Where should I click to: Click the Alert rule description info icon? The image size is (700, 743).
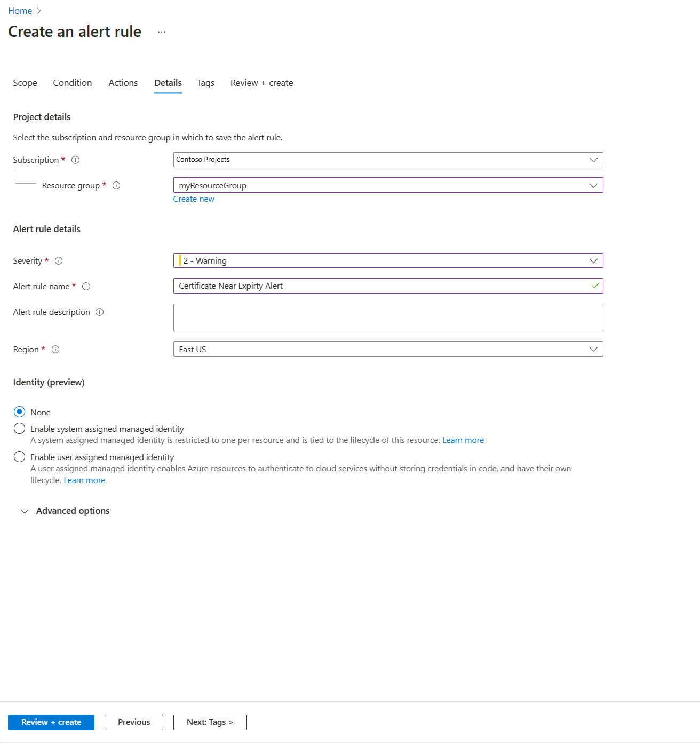[x=100, y=312]
